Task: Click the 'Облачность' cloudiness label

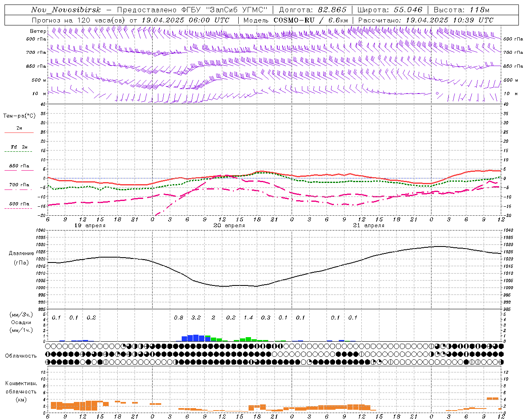Action: (21, 356)
